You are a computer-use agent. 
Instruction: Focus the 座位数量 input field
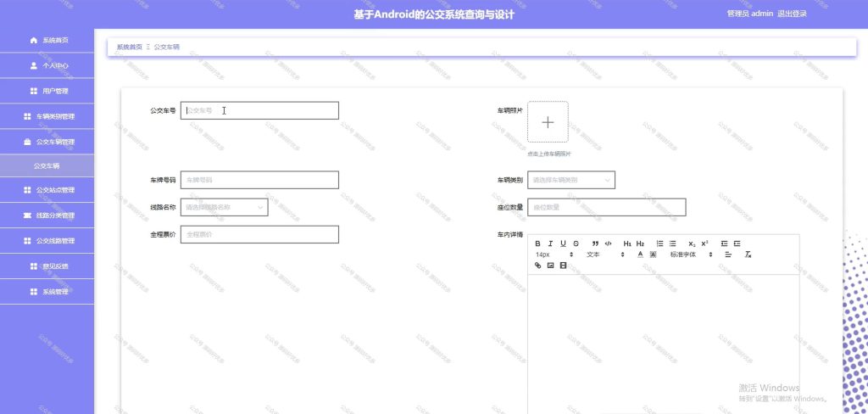point(607,207)
